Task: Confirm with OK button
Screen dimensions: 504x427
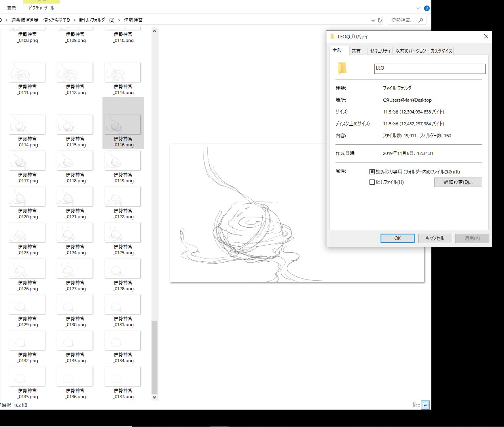Action: coord(397,238)
